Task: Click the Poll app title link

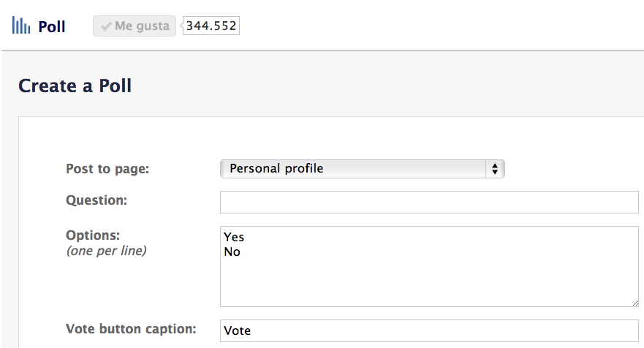Action: tap(52, 27)
